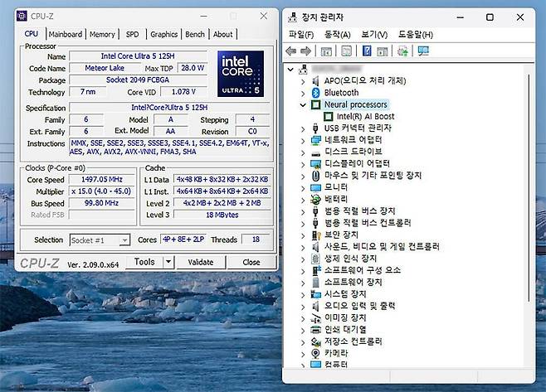Screen dimensions: 546x392
Task: Open the 도움말(H) menu
Action: tap(416, 35)
